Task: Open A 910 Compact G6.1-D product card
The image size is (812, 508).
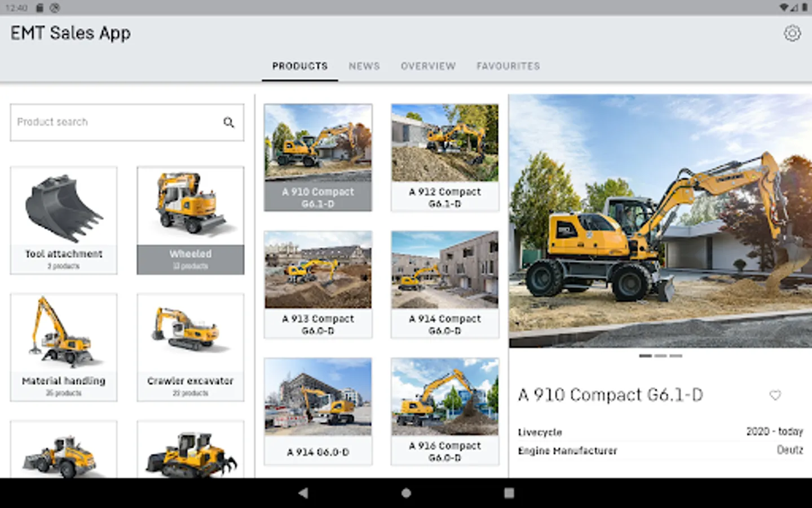Action: [x=318, y=157]
